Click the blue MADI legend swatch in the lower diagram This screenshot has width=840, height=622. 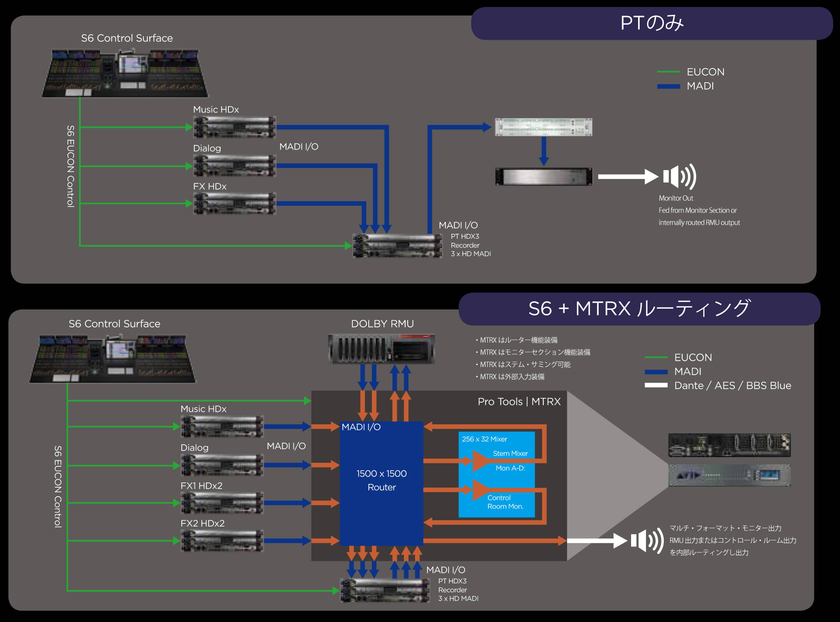click(x=656, y=372)
